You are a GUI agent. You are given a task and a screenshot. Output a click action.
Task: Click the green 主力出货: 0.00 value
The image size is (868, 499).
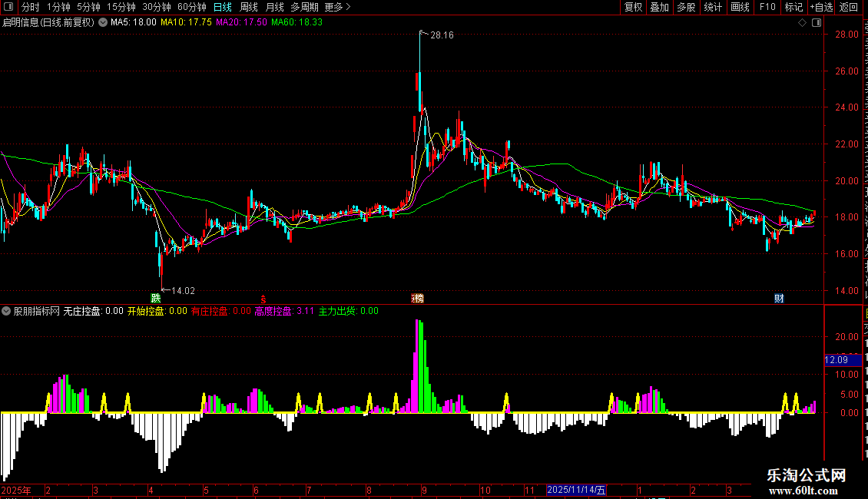coord(348,311)
